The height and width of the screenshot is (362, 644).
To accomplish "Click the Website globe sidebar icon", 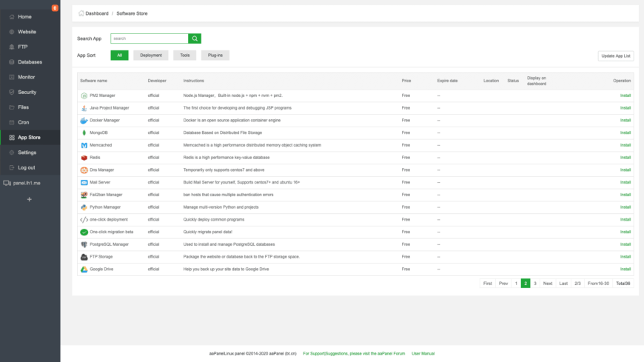I will (12, 32).
